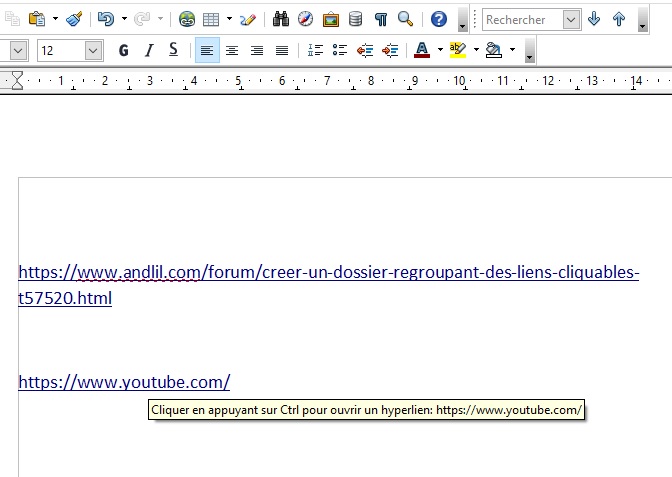The height and width of the screenshot is (477, 672).
Task: Open the Rechercher search history dropdown
Action: [571, 19]
